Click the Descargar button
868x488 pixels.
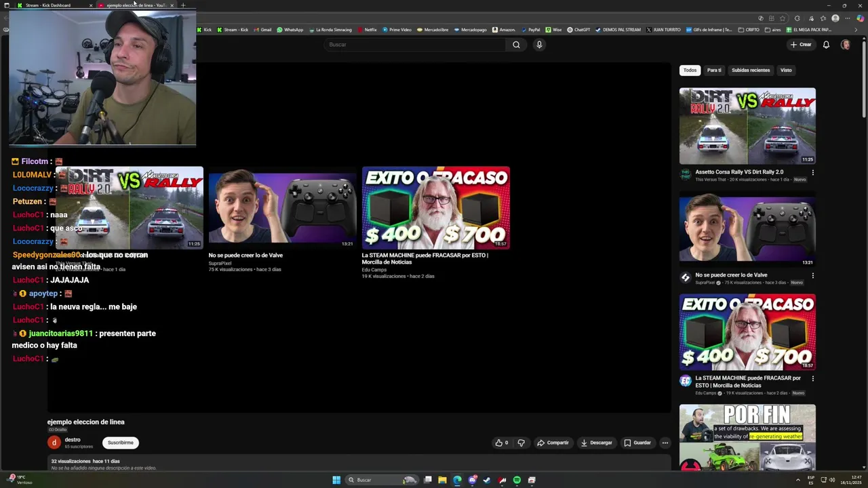[x=596, y=443]
